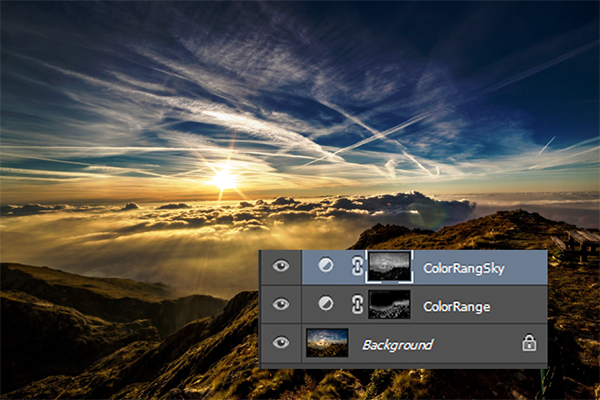
Task: Click the ColorRange adjustment layer icon
Action: (325, 305)
